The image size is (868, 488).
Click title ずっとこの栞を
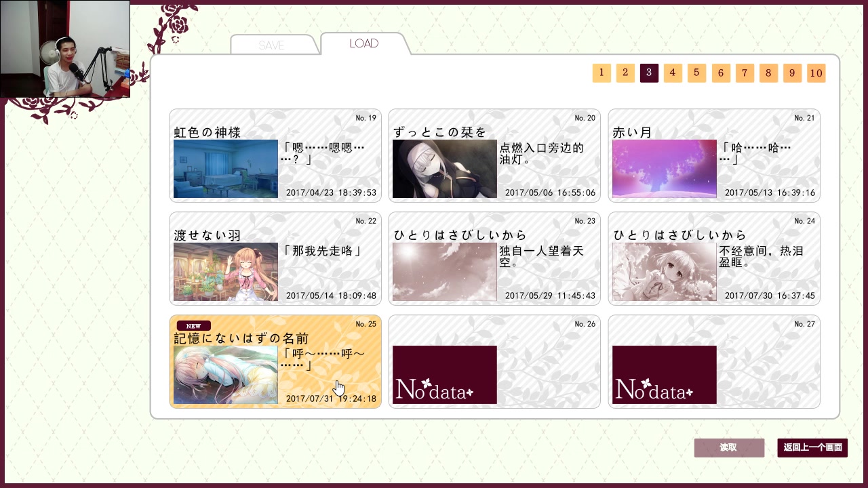[x=440, y=132]
